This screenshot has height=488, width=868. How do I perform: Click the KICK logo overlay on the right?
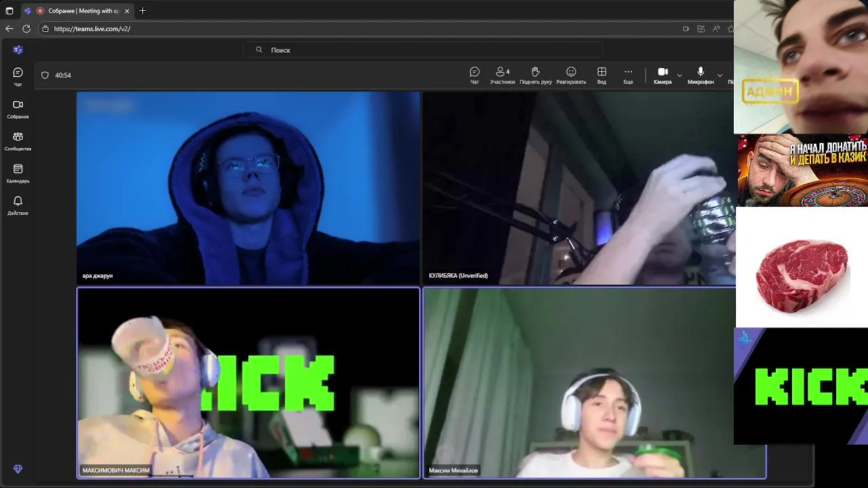[801, 386]
